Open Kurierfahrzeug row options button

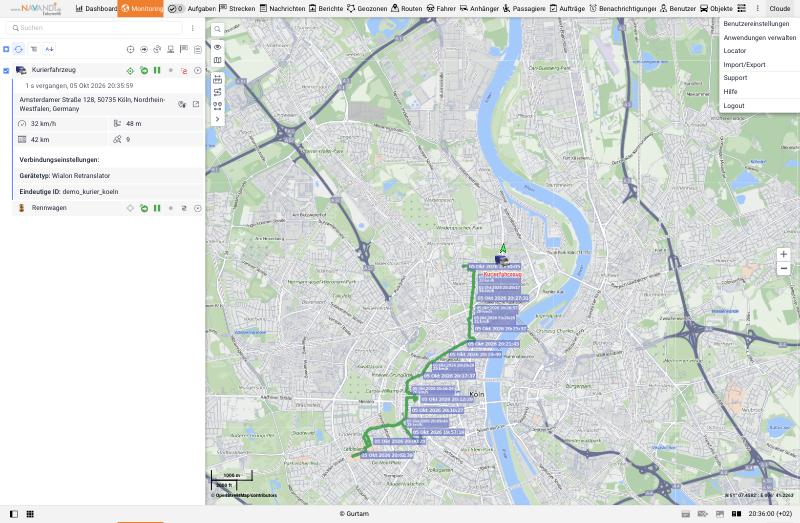(197, 71)
